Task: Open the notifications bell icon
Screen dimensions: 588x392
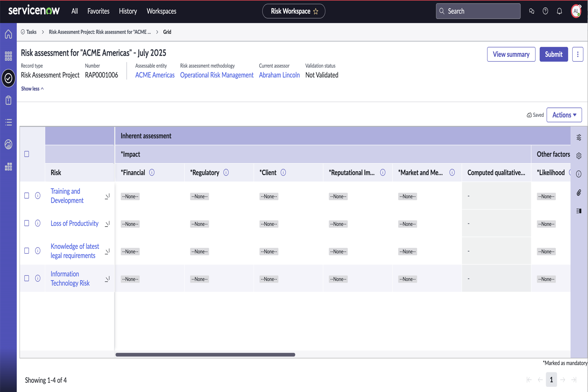Action: pos(559,11)
